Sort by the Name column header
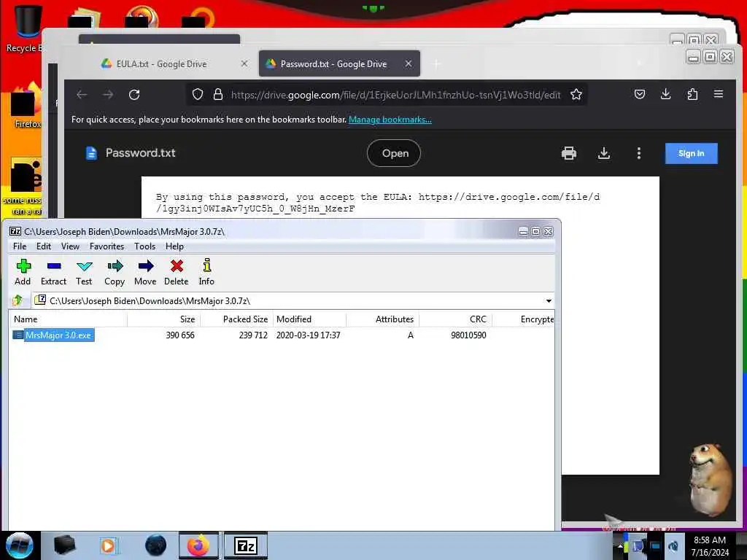747x560 pixels. pyautogui.click(x=68, y=319)
